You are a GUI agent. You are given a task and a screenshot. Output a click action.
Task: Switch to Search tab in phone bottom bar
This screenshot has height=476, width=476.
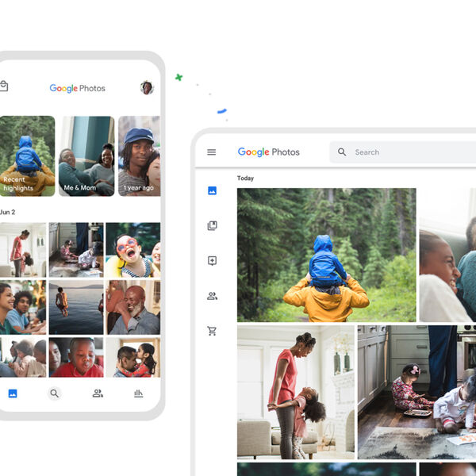[x=54, y=393]
